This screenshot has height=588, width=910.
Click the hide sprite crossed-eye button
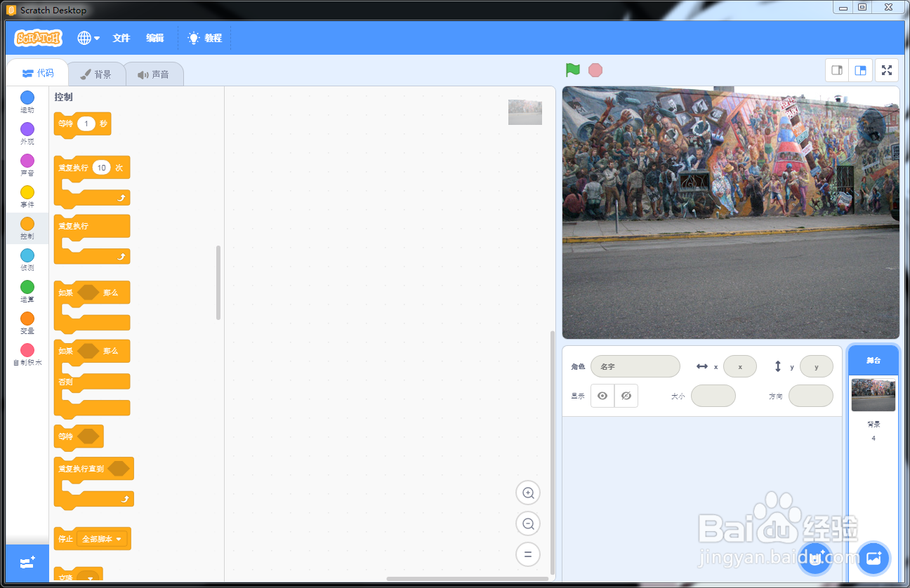coord(626,396)
